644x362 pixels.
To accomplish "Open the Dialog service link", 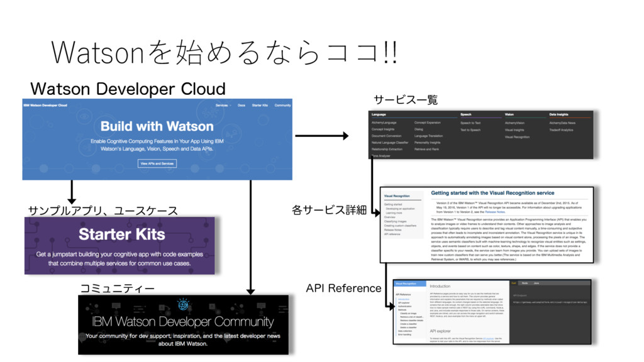I will pyautogui.click(x=418, y=129).
